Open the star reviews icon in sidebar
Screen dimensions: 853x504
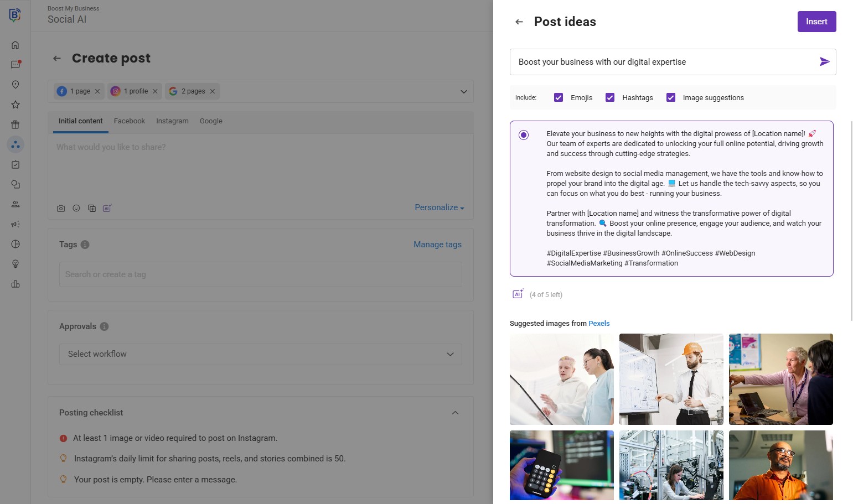(x=15, y=105)
